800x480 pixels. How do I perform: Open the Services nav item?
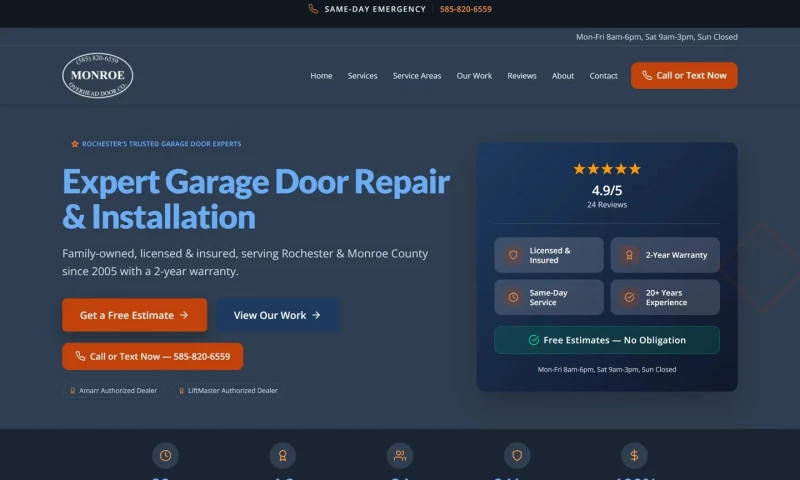(363, 75)
